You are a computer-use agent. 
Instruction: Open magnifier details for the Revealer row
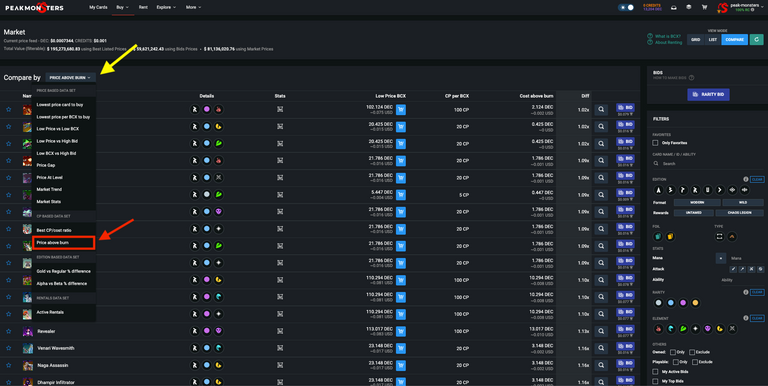(x=601, y=331)
